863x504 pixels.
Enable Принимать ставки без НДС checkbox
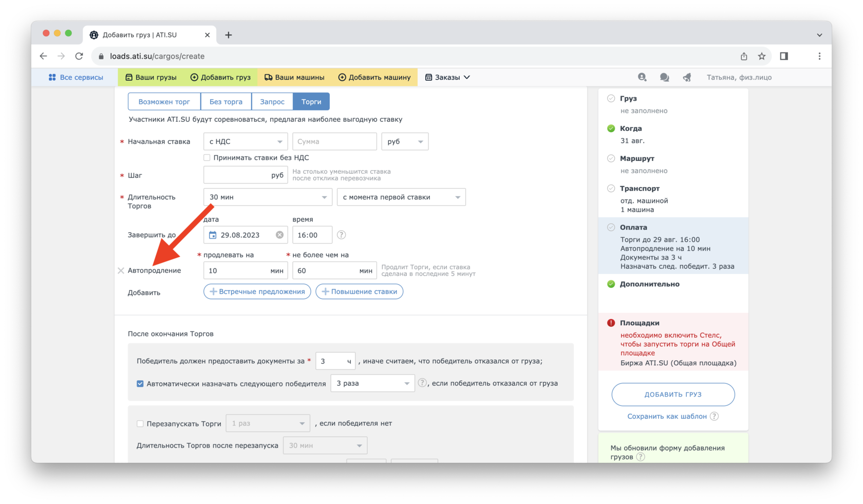pos(207,158)
